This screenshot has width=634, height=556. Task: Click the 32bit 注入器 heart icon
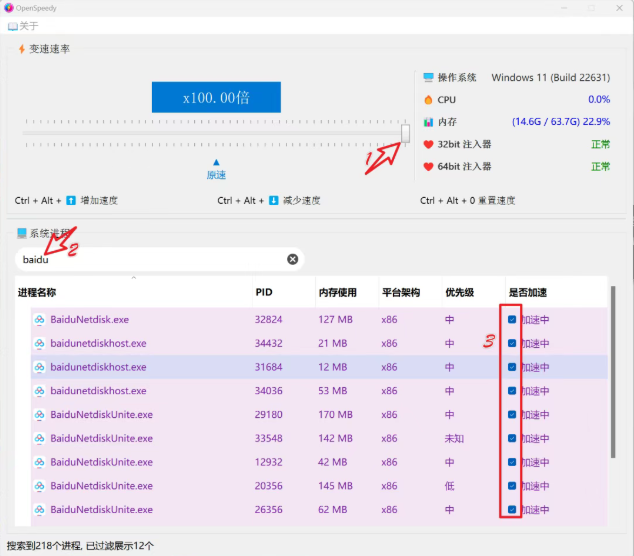(x=428, y=144)
